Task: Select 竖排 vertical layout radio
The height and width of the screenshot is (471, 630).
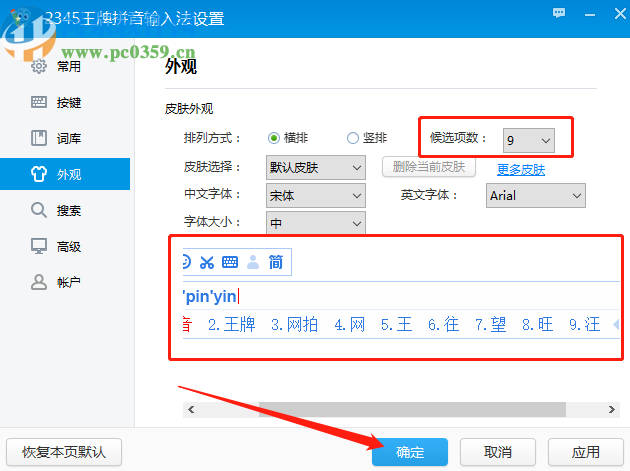Action: pyautogui.click(x=367, y=138)
